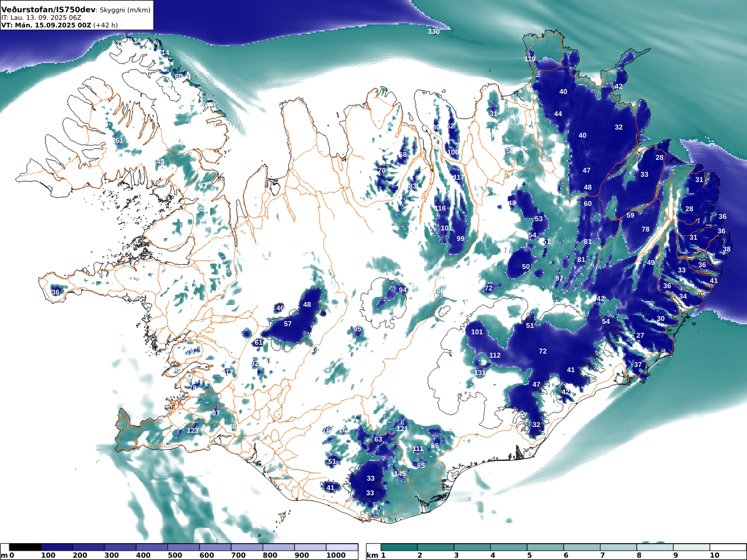
Task: Click the 10 label on km scale
Action: click(x=714, y=555)
